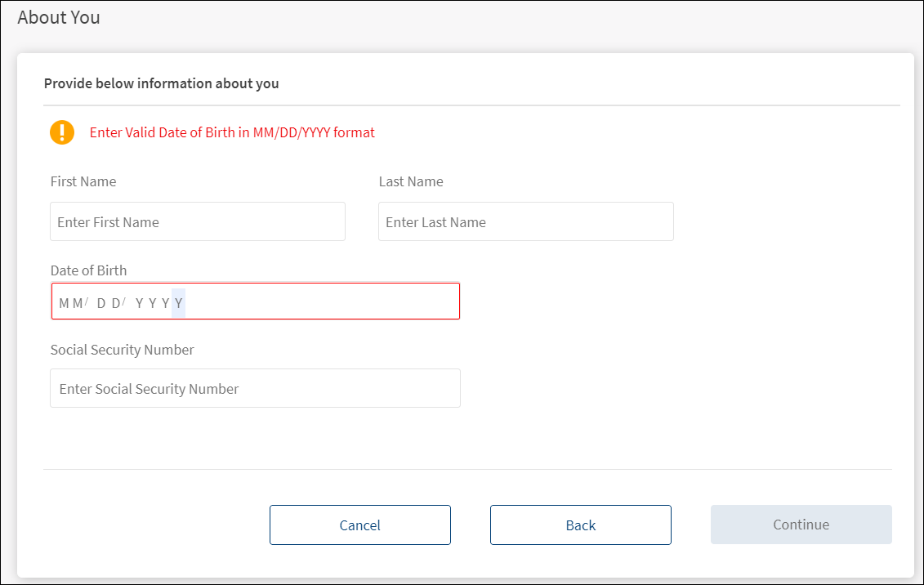Click the slash between MM and DD

point(87,301)
